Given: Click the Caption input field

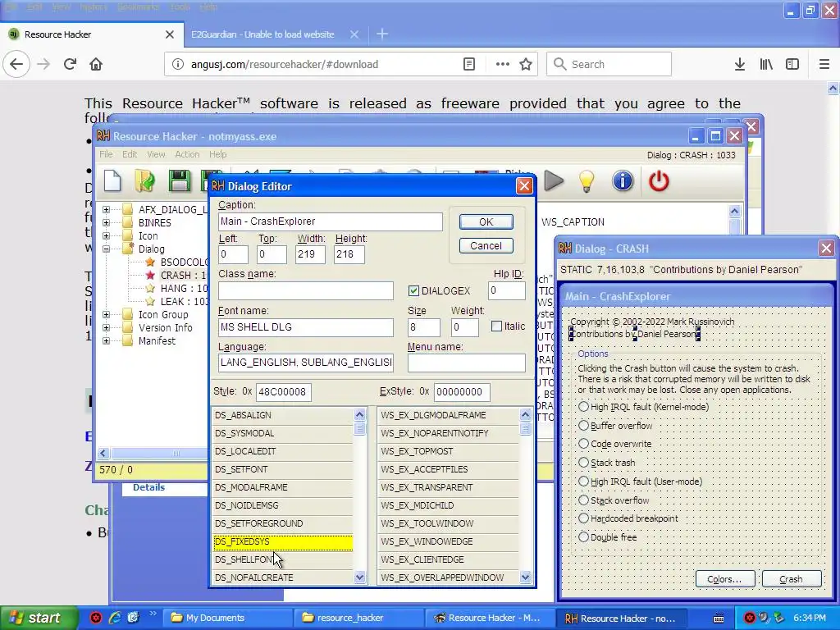Looking at the screenshot, I should [331, 221].
